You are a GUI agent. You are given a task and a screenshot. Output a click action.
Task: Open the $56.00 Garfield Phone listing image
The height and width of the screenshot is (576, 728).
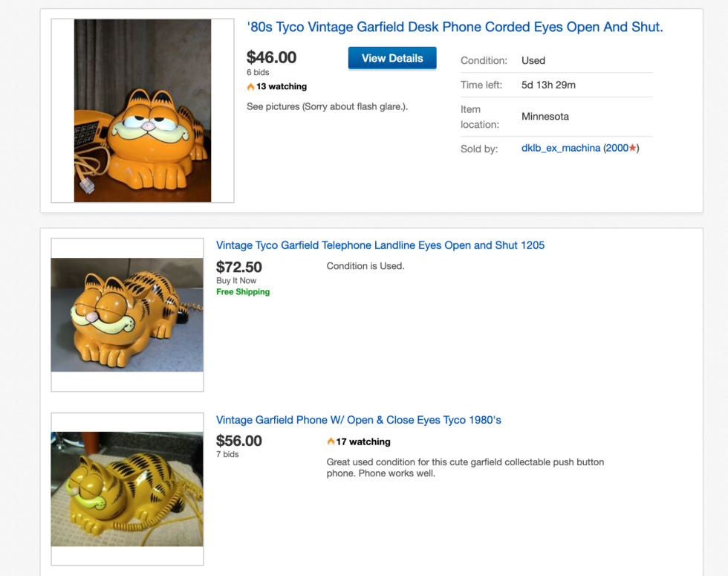pyautogui.click(x=127, y=488)
